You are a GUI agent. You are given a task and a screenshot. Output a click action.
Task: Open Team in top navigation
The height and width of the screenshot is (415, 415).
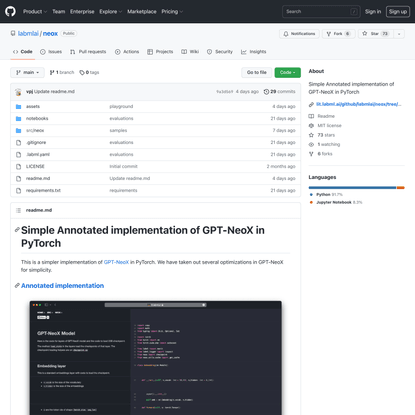click(59, 12)
